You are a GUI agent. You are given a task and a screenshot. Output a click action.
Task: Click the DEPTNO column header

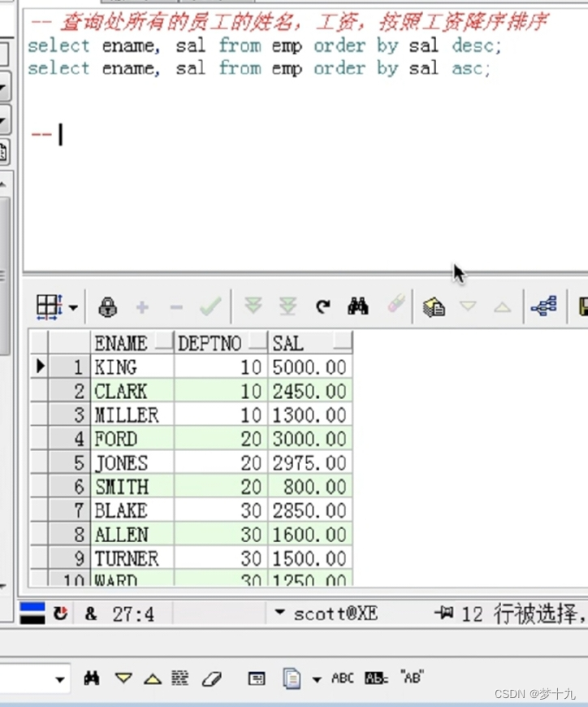click(x=221, y=343)
